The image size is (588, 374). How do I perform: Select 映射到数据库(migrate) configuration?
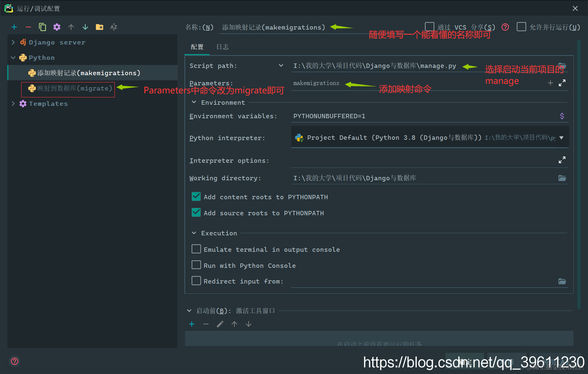pyautogui.click(x=70, y=88)
